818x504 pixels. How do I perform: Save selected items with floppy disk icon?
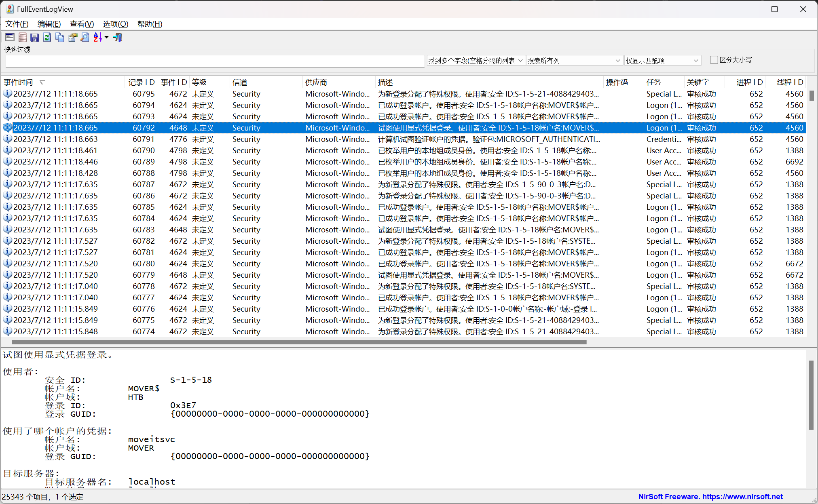click(x=35, y=38)
